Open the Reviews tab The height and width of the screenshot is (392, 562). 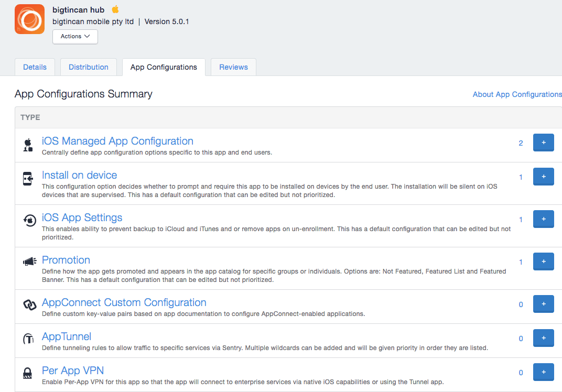[233, 67]
